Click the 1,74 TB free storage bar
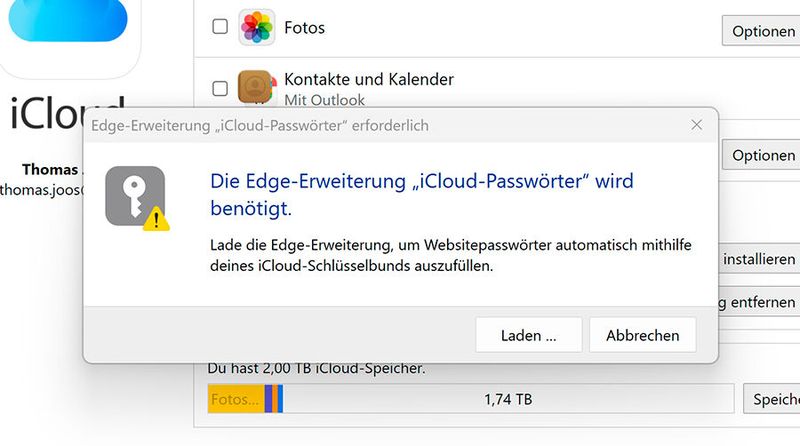This screenshot has height=446, width=800. tap(508, 399)
